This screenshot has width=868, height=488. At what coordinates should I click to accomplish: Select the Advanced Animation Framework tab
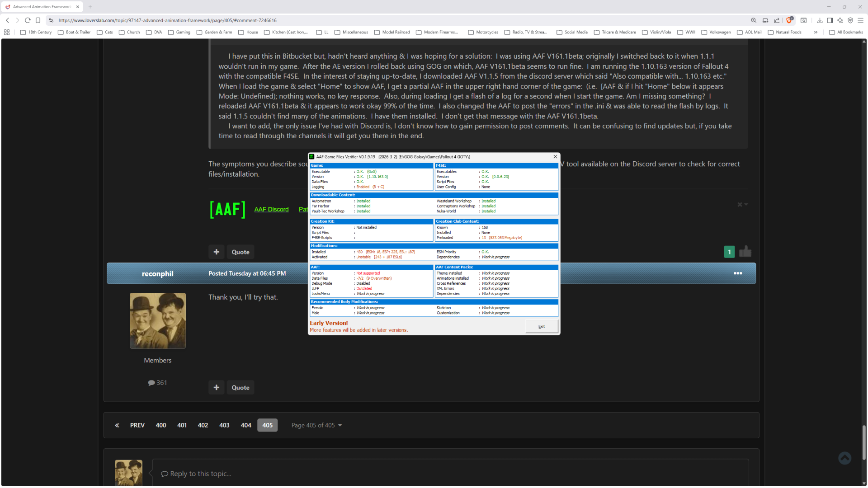coord(42,7)
